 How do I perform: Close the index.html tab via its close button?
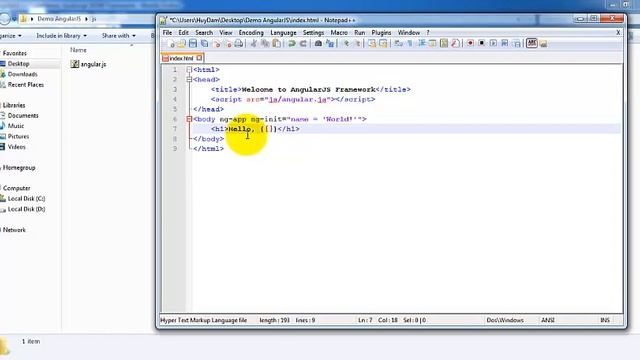(199, 58)
